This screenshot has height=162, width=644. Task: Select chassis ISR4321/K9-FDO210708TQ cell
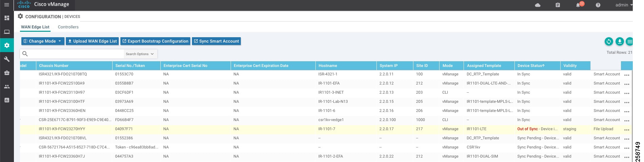(x=63, y=74)
